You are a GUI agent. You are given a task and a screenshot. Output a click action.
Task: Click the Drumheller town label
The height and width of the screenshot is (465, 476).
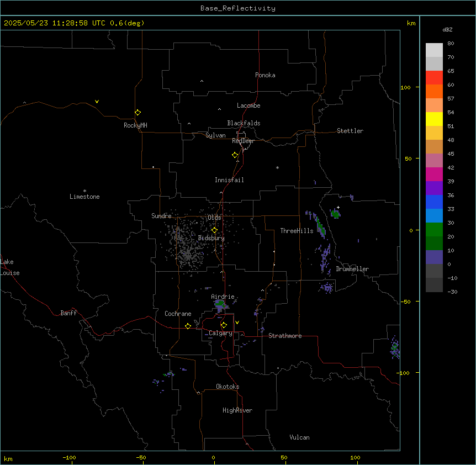[x=352, y=269]
